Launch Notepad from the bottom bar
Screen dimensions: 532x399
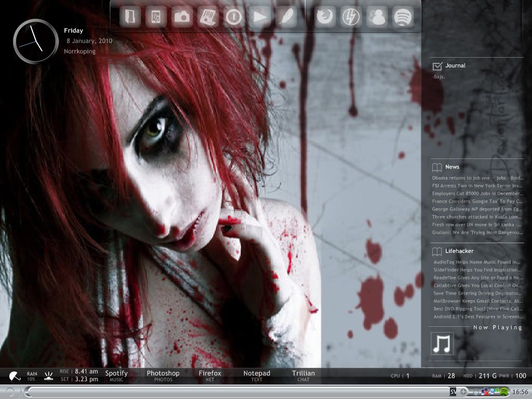coord(257,376)
